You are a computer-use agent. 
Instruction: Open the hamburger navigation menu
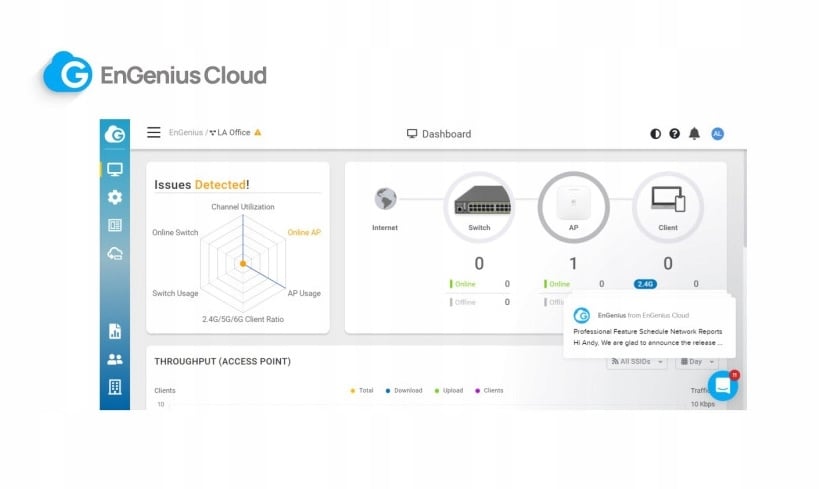pos(153,133)
